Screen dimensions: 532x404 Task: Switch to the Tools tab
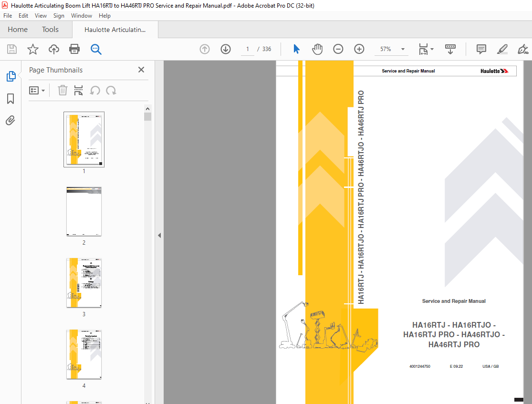tap(50, 30)
